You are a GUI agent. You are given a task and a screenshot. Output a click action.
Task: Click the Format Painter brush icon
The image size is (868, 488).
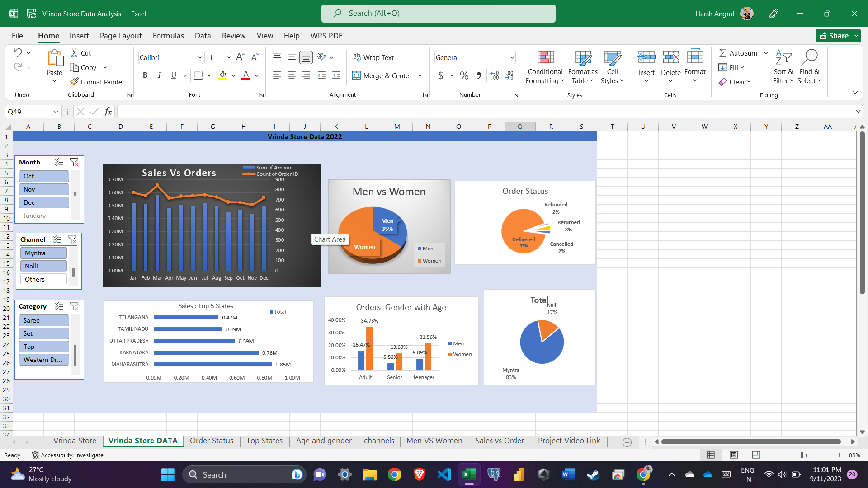pos(75,82)
